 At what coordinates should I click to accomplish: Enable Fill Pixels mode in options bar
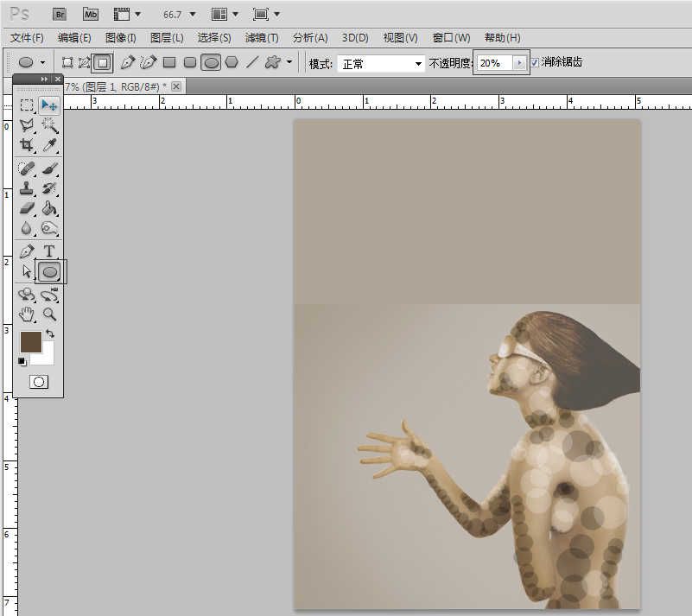(103, 63)
